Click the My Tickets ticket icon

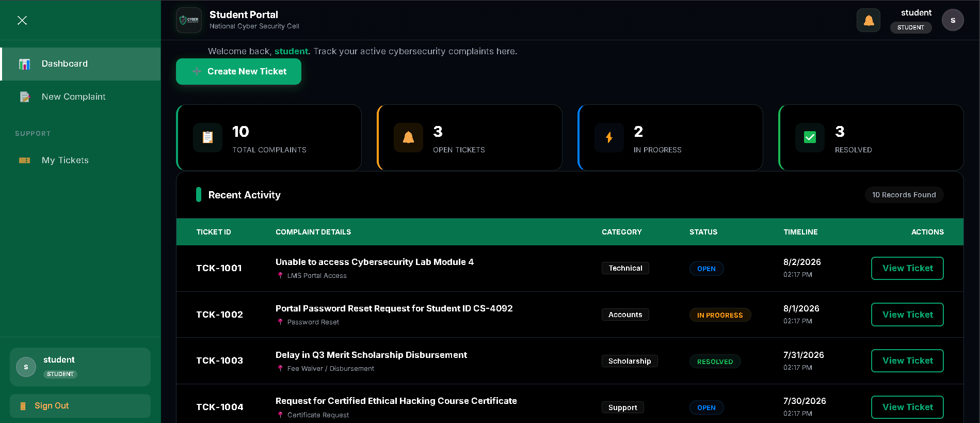coord(25,160)
